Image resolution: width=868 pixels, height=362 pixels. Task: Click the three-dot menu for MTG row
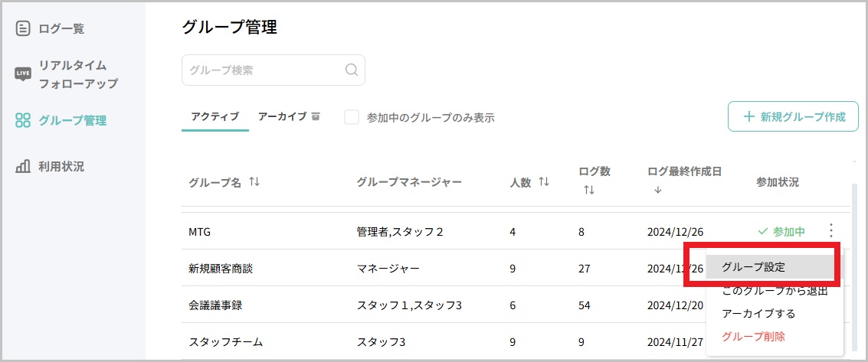[x=830, y=231]
